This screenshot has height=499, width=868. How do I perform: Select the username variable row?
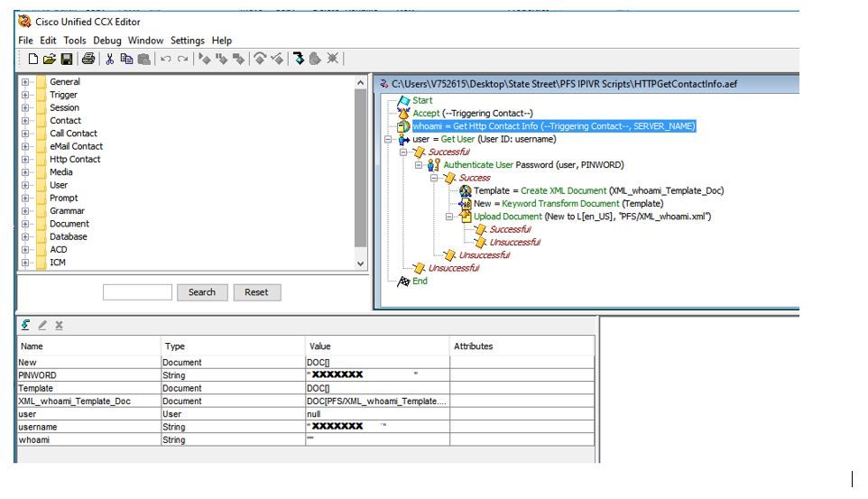coord(306,427)
